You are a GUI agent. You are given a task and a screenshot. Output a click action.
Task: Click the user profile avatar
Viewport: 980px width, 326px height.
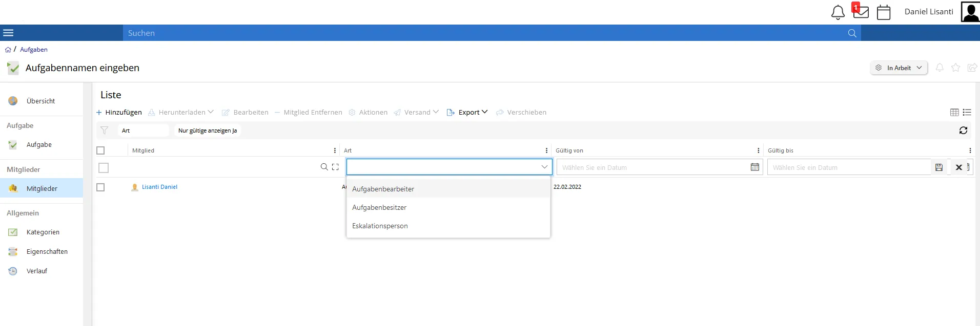pyautogui.click(x=970, y=12)
